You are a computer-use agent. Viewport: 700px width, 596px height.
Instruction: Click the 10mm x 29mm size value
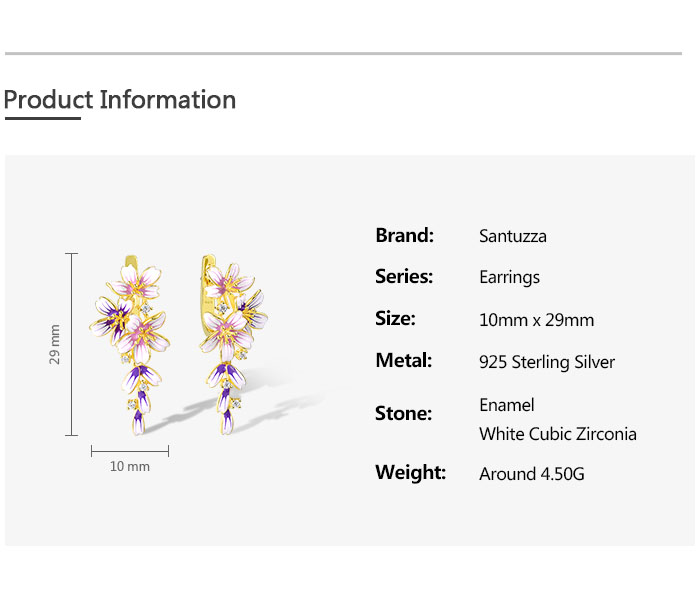click(x=537, y=320)
